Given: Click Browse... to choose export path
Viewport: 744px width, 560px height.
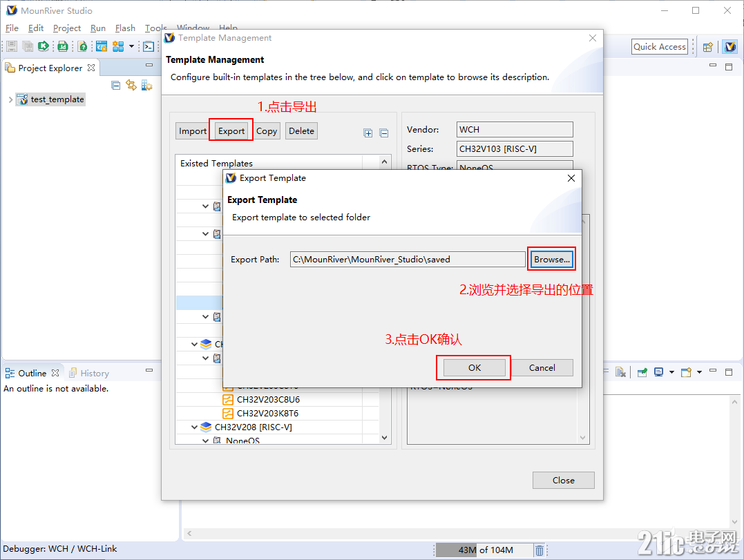Looking at the screenshot, I should 551,260.
